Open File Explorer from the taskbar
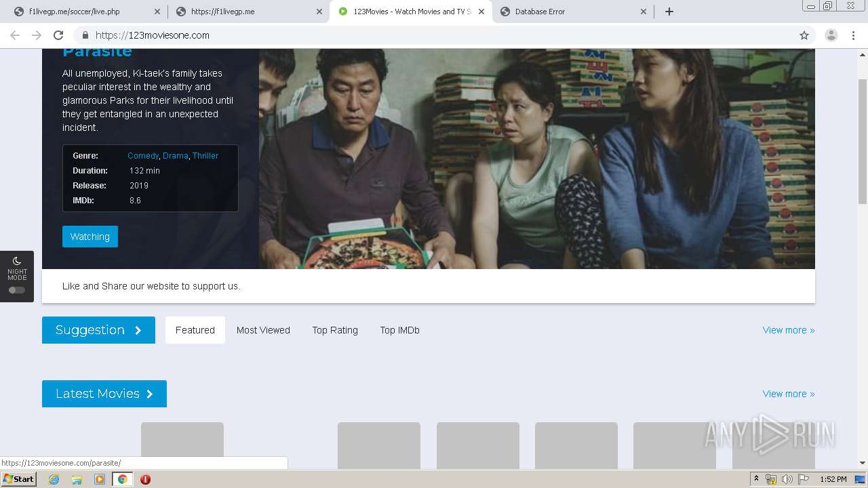 (x=77, y=479)
